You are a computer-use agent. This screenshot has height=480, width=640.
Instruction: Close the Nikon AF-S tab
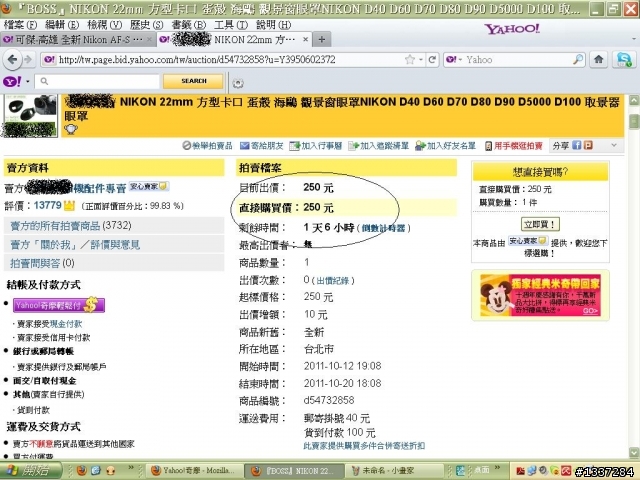point(149,40)
